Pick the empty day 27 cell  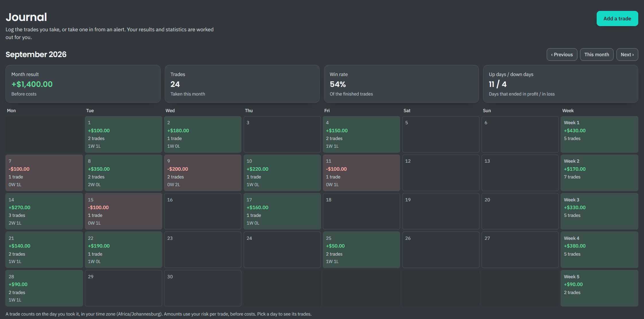(520, 250)
